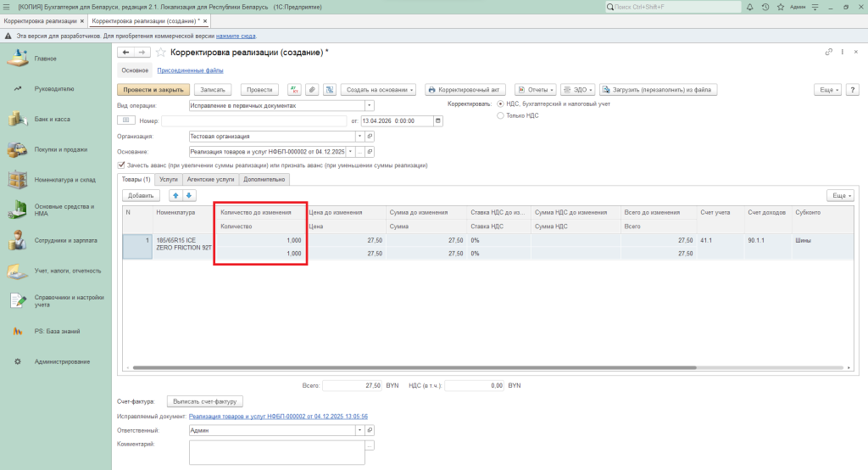The width and height of the screenshot is (868, 470).
Task: Click the notifications bell icon
Action: coord(752,7)
